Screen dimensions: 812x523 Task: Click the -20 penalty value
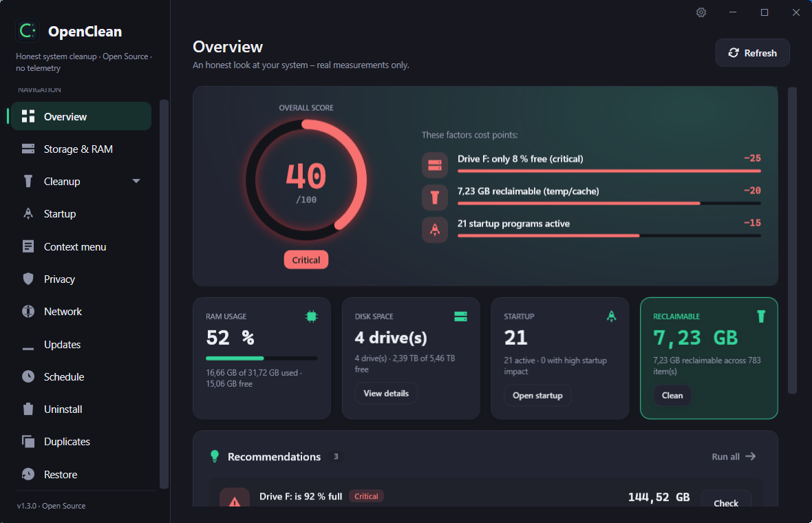(x=752, y=191)
